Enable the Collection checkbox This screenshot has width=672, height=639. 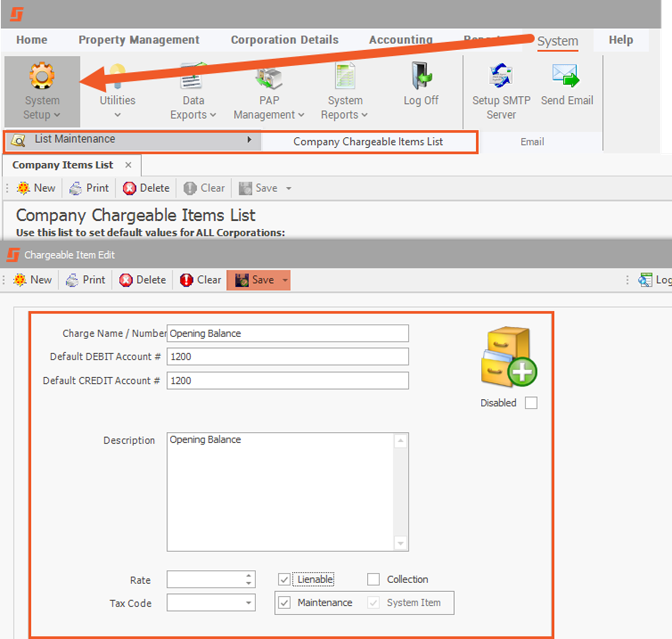coord(374,580)
